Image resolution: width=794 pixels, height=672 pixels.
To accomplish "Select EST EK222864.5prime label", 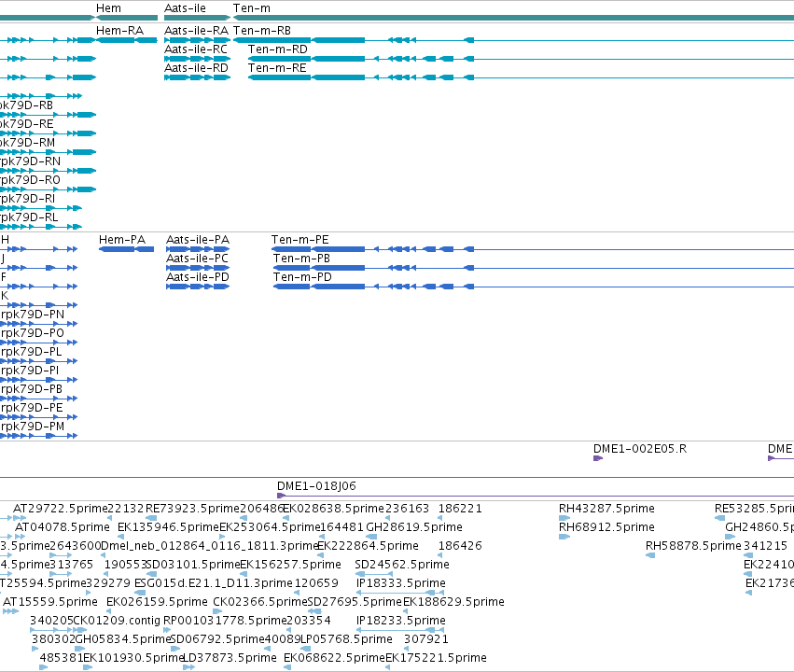I will pos(369,546).
